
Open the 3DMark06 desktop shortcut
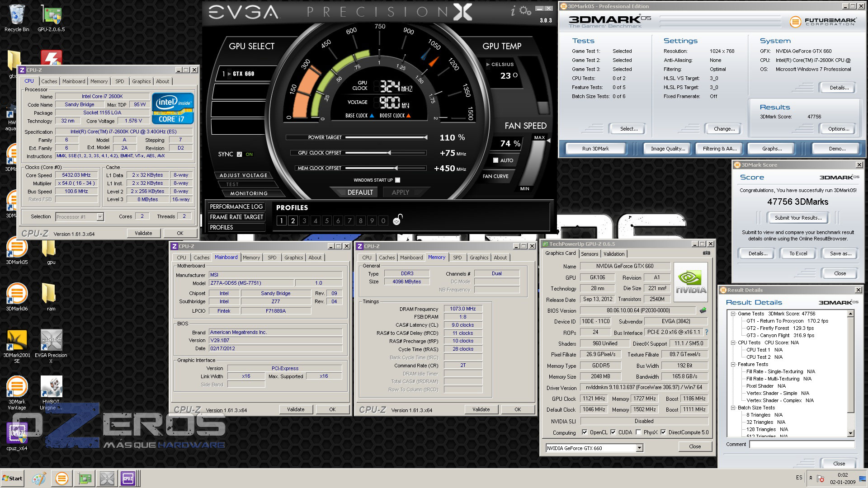point(17,294)
